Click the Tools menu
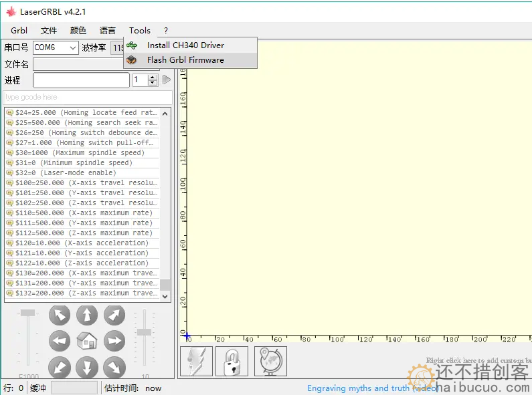Image resolution: width=532 pixels, height=395 pixels. pyautogui.click(x=139, y=31)
